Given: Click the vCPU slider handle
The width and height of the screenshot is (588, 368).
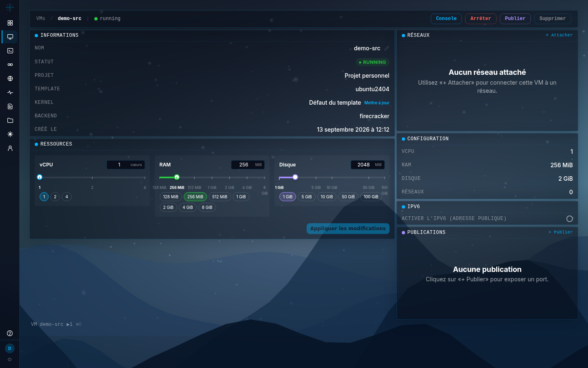Looking at the screenshot, I should pyautogui.click(x=40, y=177).
